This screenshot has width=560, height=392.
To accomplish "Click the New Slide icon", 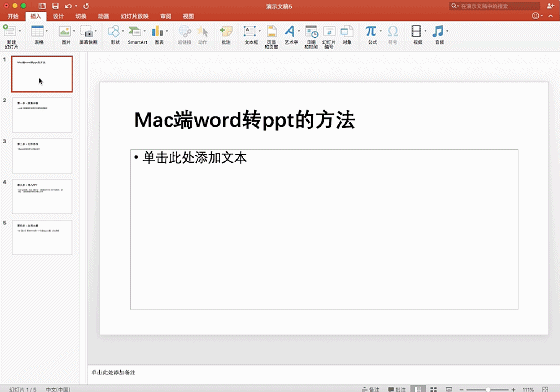I will (10, 31).
